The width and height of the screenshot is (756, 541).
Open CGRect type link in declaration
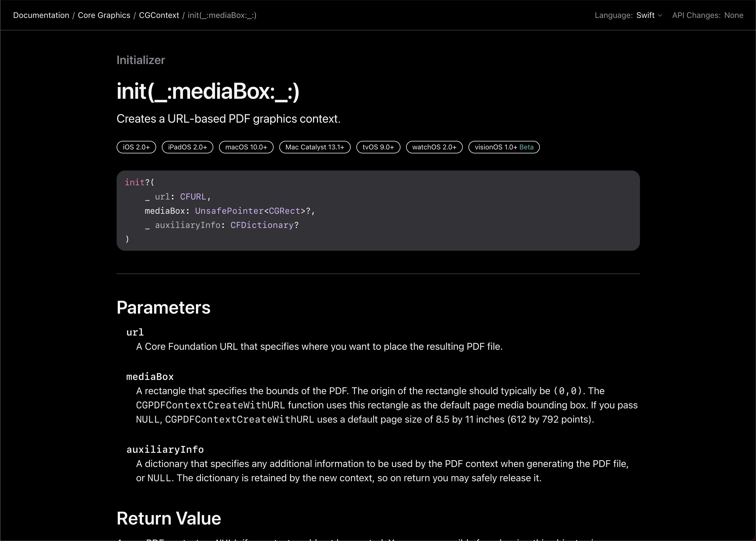285,211
